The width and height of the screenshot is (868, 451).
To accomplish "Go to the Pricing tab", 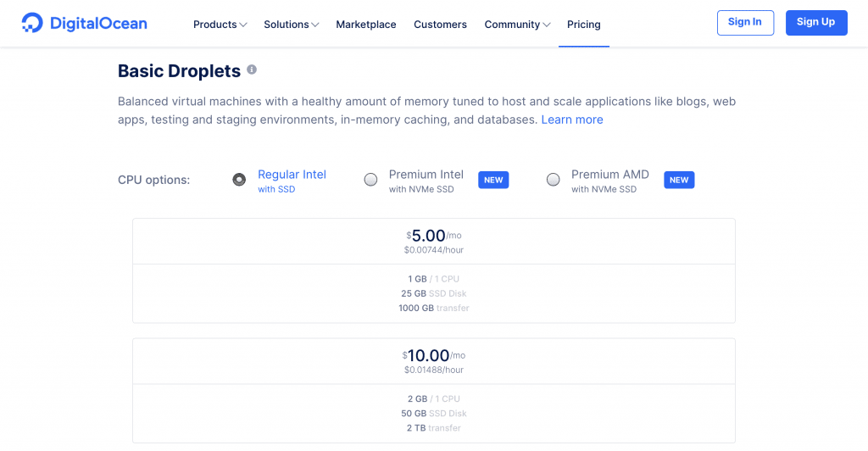I will tap(583, 25).
